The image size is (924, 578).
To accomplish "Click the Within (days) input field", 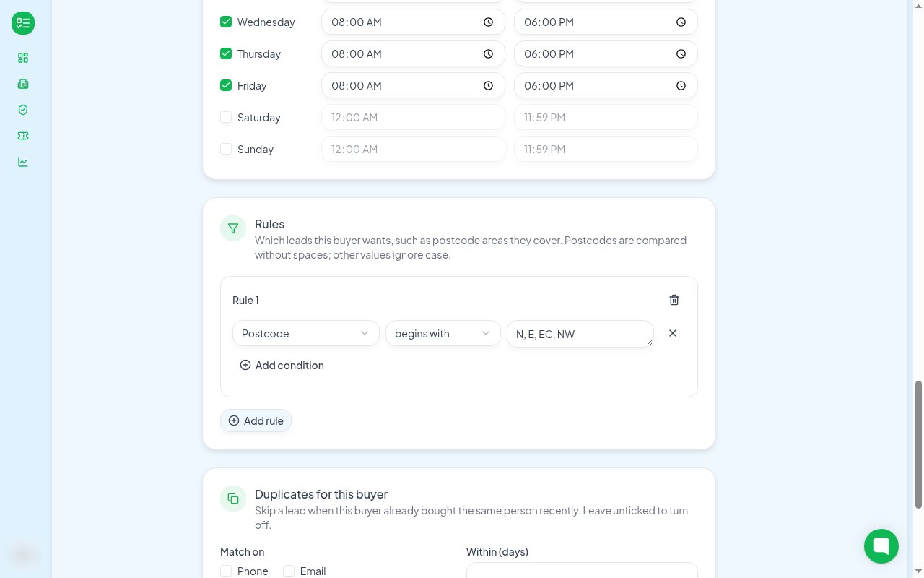I will click(582, 571).
